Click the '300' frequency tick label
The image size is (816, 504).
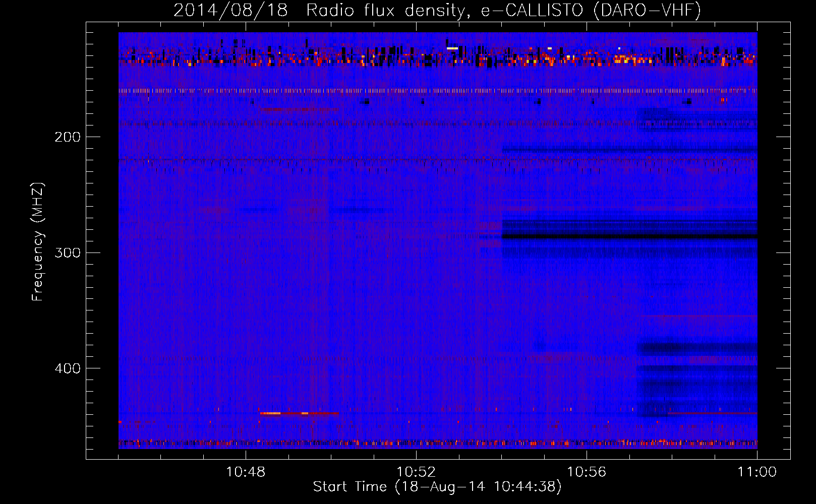68,253
